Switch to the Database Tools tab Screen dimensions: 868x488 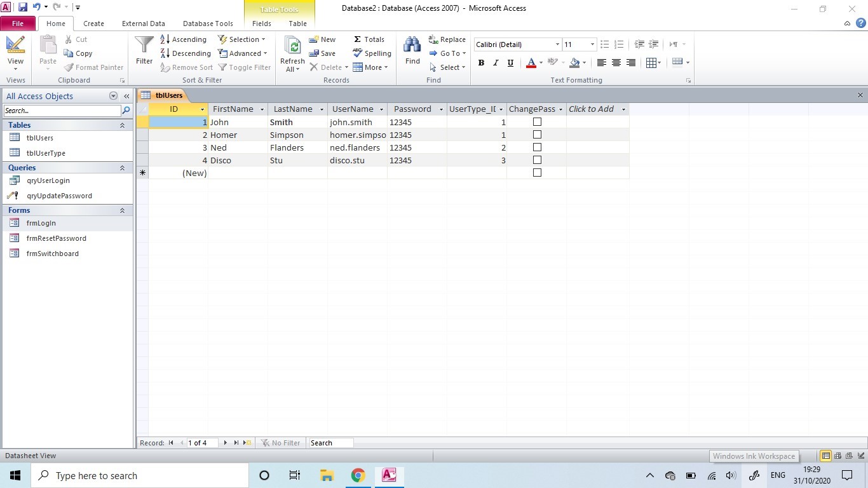click(x=208, y=24)
